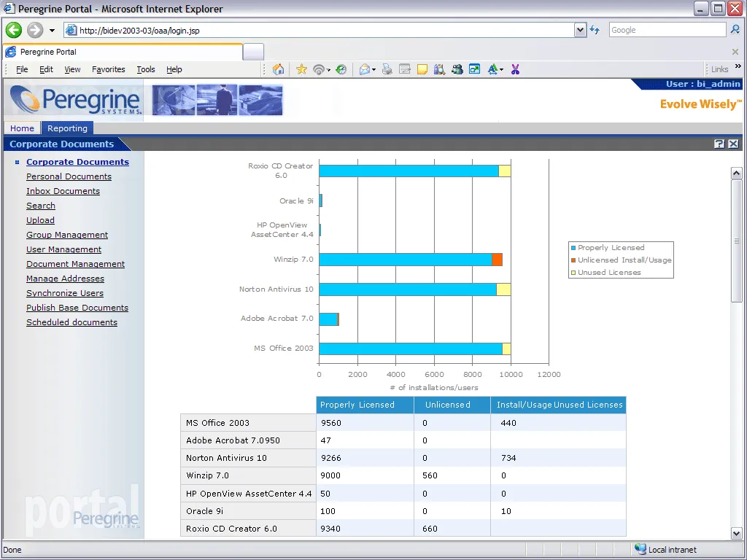Screen dimensions: 747x560
Task: Click the full screen window icon
Action: 474,69
